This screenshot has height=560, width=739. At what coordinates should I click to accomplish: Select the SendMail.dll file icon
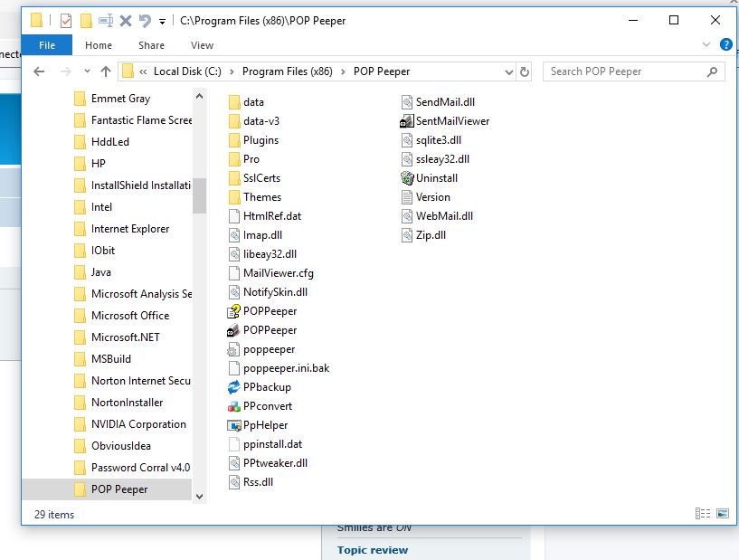point(407,102)
